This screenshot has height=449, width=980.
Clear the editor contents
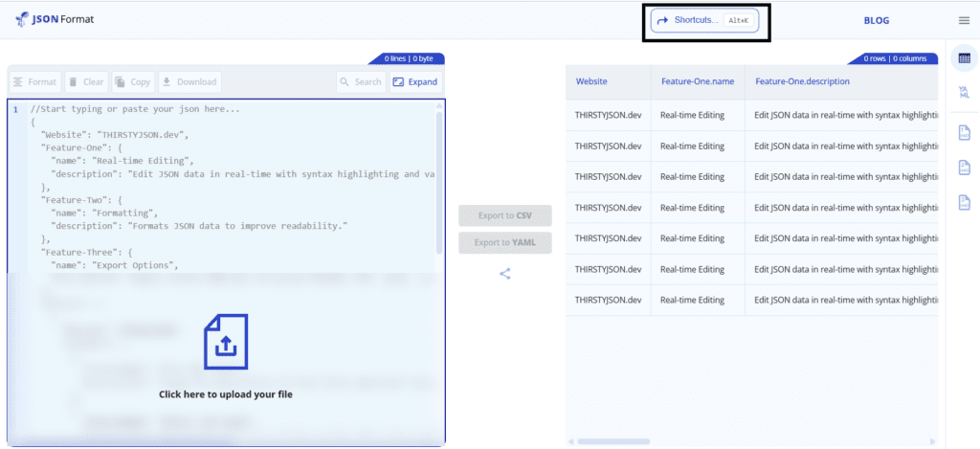click(x=86, y=82)
